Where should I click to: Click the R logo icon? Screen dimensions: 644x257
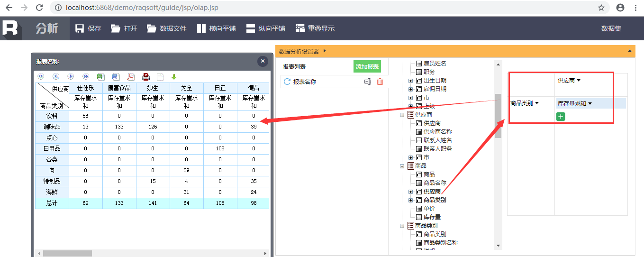[11, 28]
